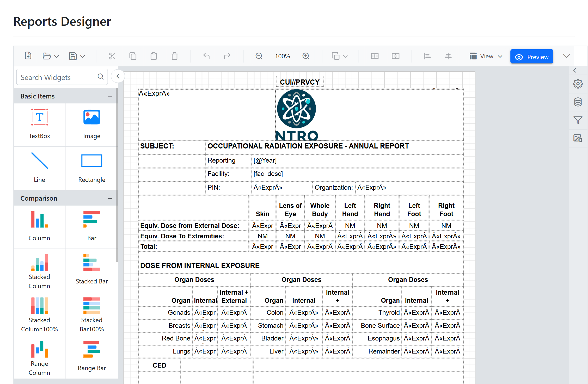
Task: Click the Delete trash icon
Action: 174,56
